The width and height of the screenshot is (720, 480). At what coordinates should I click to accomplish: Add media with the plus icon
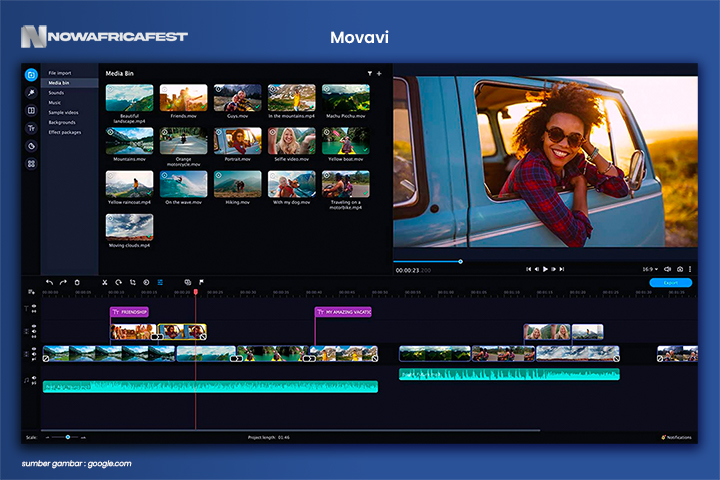pyautogui.click(x=379, y=73)
